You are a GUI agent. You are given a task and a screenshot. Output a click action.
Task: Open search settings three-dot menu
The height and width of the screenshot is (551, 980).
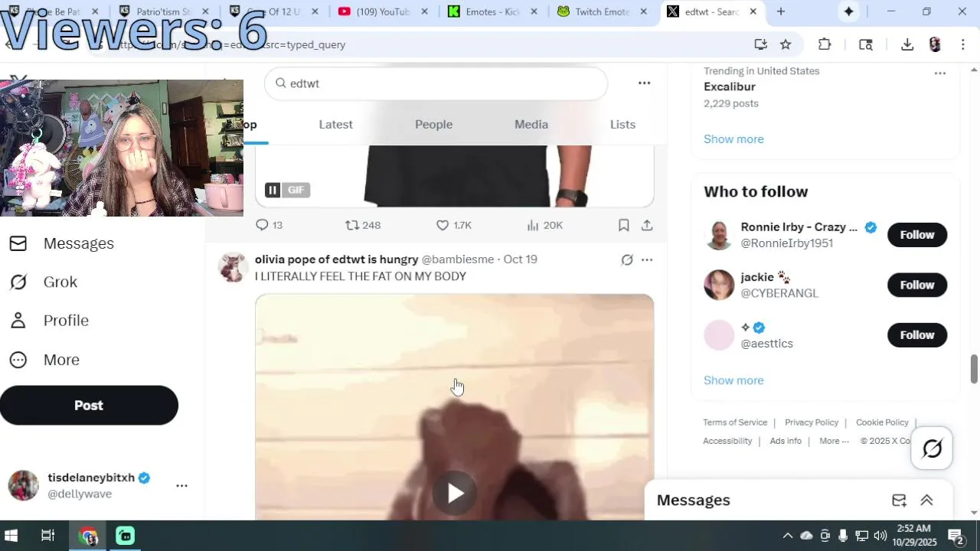click(x=644, y=83)
